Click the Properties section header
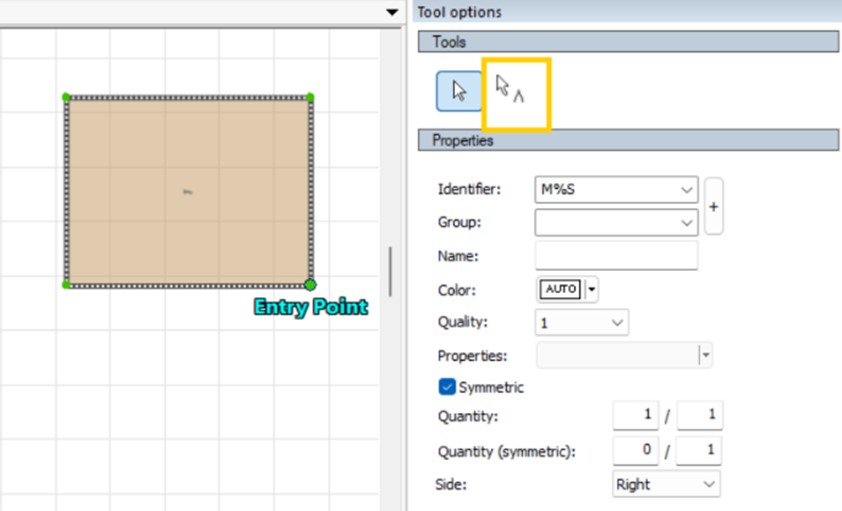Screen dimensions: 842x511 (628, 141)
